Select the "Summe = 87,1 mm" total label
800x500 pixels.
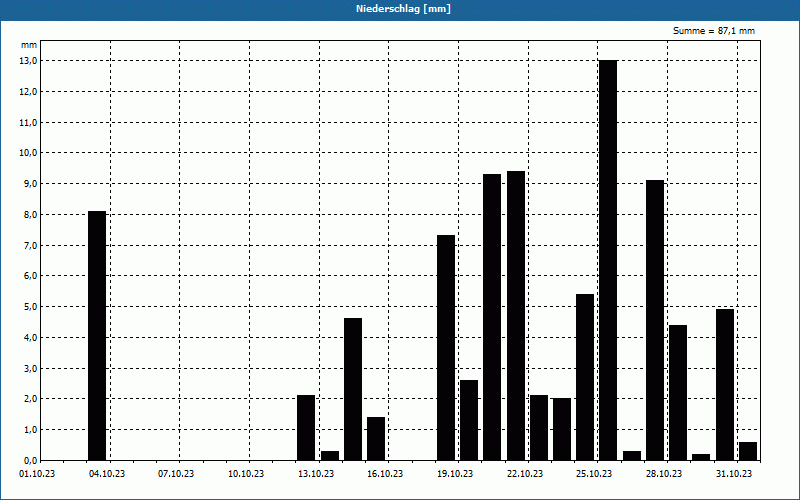[714, 31]
